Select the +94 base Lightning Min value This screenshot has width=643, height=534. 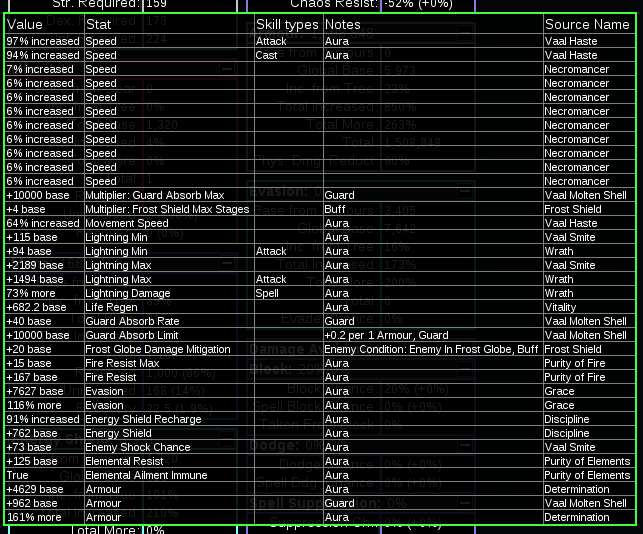(x=29, y=251)
